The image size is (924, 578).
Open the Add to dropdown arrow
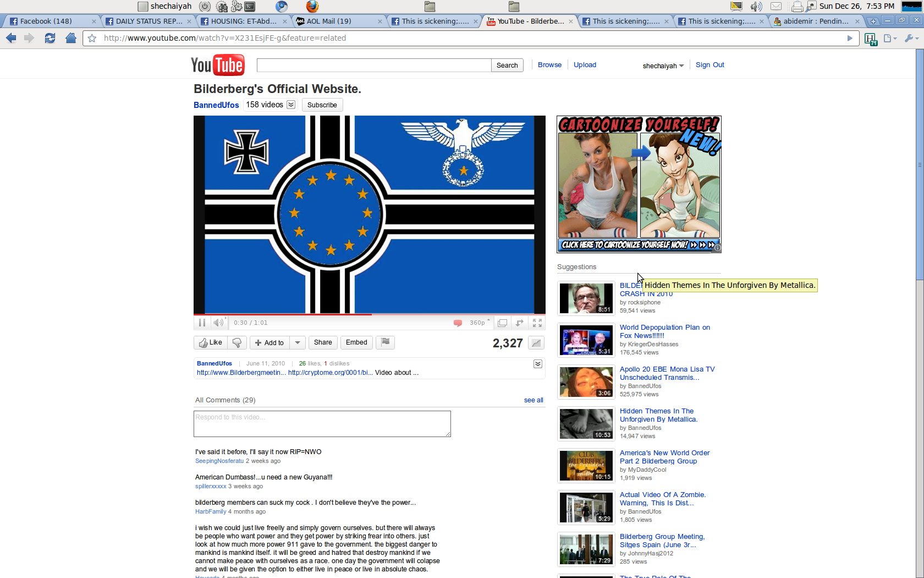point(298,342)
